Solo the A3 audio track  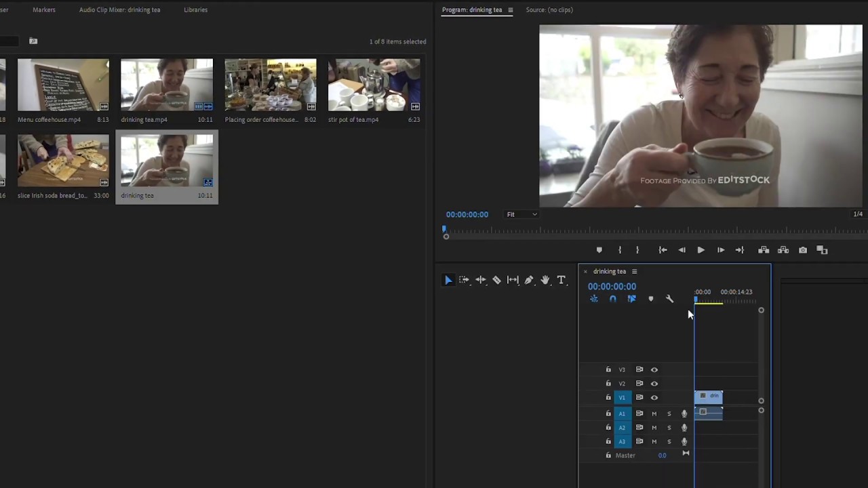coord(669,441)
